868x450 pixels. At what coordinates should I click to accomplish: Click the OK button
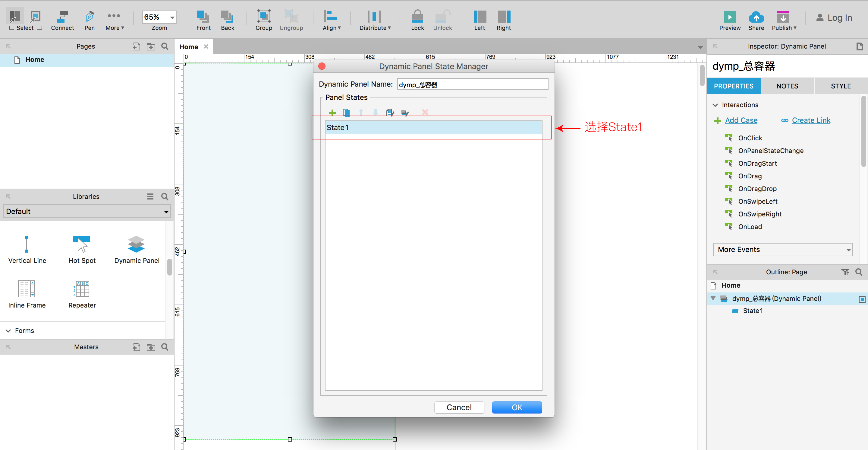[517, 407]
